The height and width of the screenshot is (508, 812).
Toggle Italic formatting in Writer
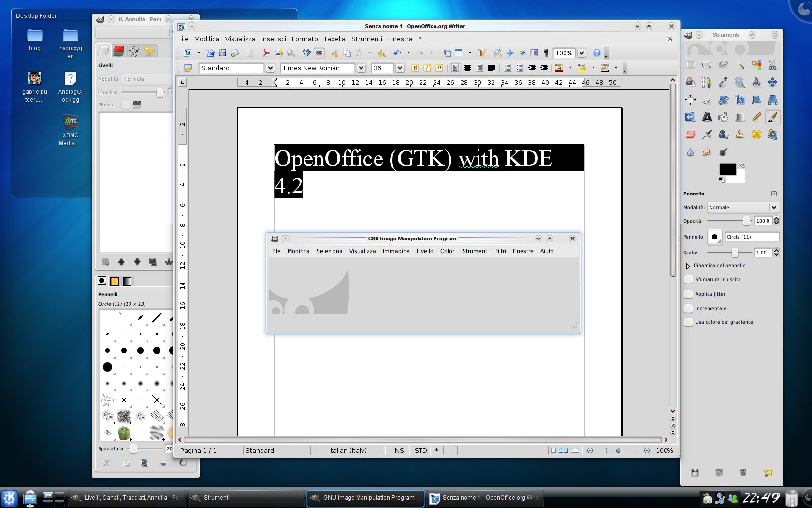427,68
